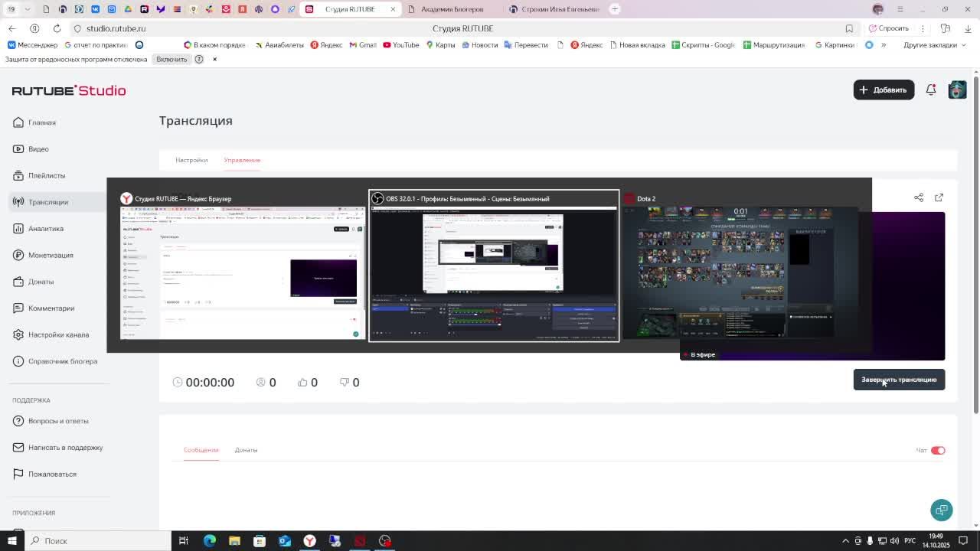Open the Маршрутизация bookmark
Viewport: 980px width, 551px height.
pyautogui.click(x=773, y=45)
